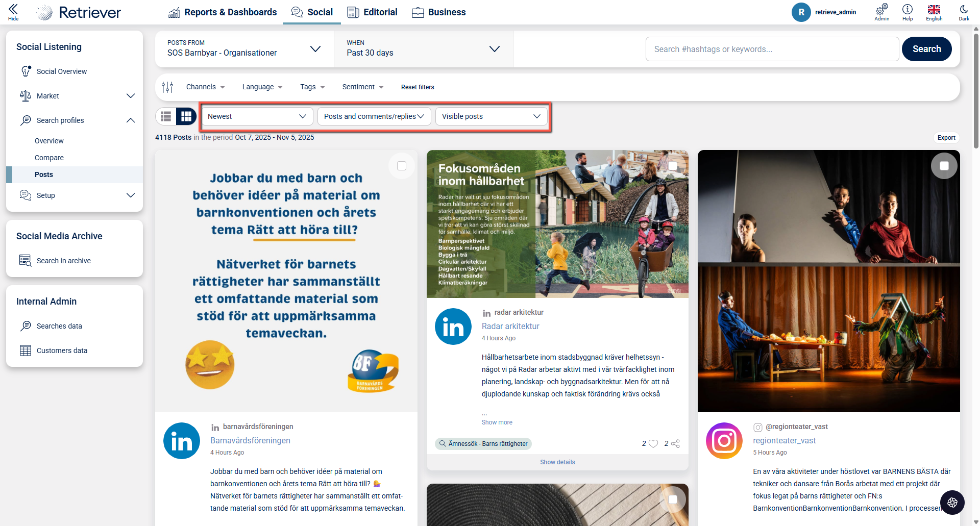Click the LinkedIn avatar of Radar arkitektur post
The height and width of the screenshot is (526, 980).
coord(453,327)
